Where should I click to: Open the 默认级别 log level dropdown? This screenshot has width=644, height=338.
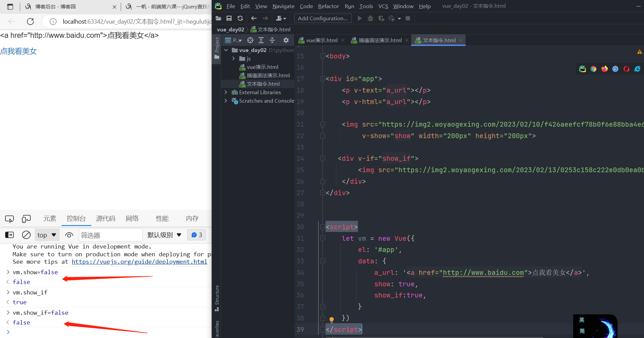pyautogui.click(x=164, y=235)
